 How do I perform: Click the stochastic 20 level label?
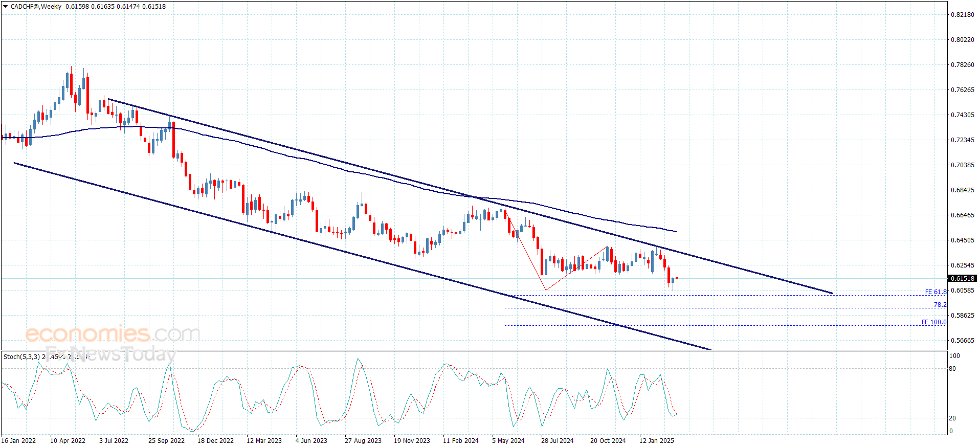952,418
